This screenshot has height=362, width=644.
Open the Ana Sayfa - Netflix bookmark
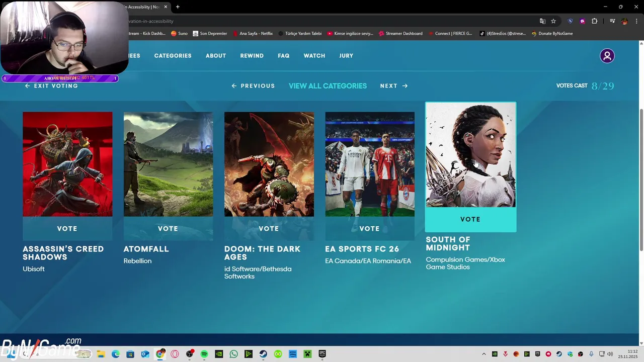(253, 34)
